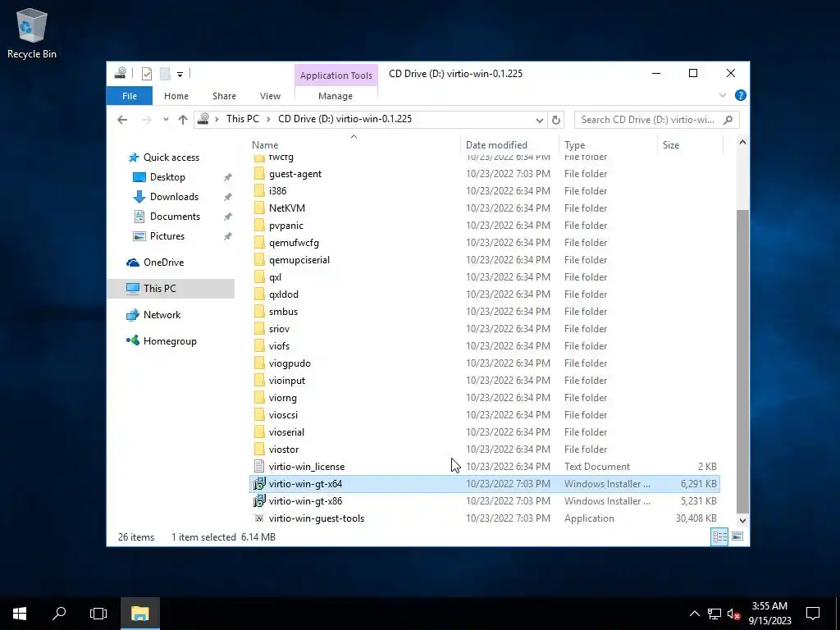
Task: Select the sriov folder
Action: coord(279,329)
